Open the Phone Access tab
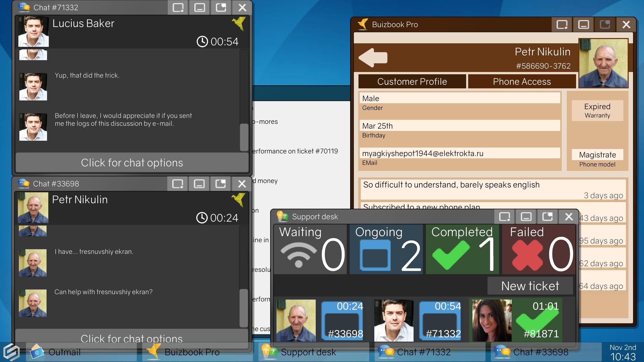The image size is (644, 362). (x=522, y=81)
